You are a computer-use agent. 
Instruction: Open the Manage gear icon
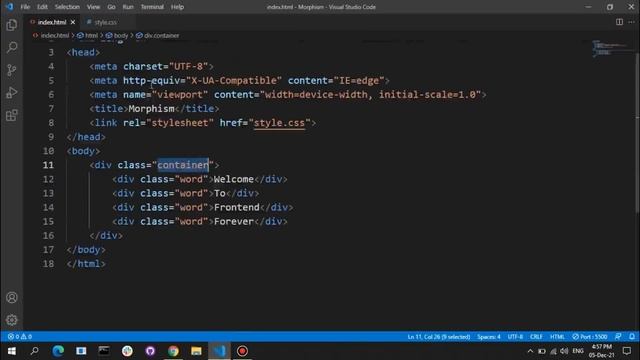[12, 320]
